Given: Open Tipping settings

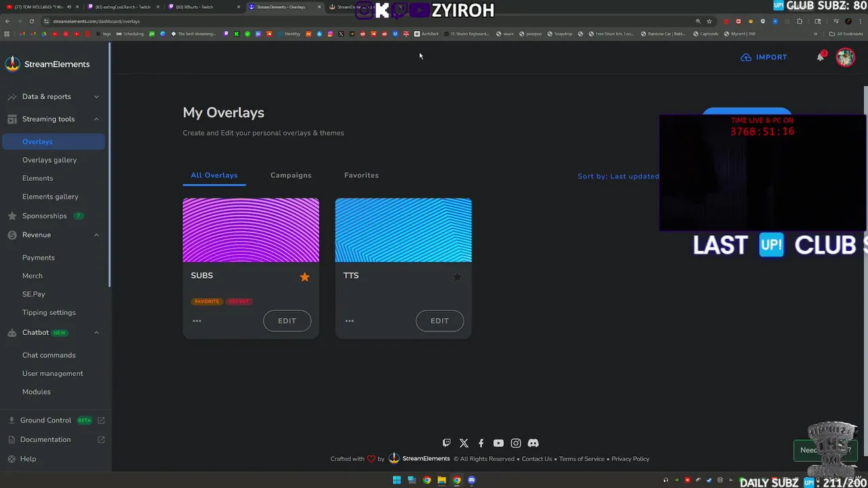Looking at the screenshot, I should tap(49, 312).
